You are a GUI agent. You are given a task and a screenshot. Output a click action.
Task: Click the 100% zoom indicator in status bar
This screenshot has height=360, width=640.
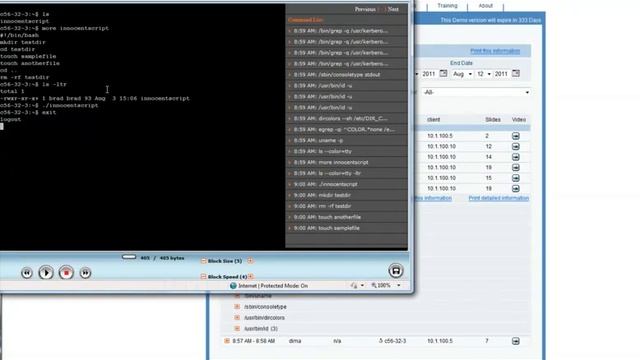(381, 286)
